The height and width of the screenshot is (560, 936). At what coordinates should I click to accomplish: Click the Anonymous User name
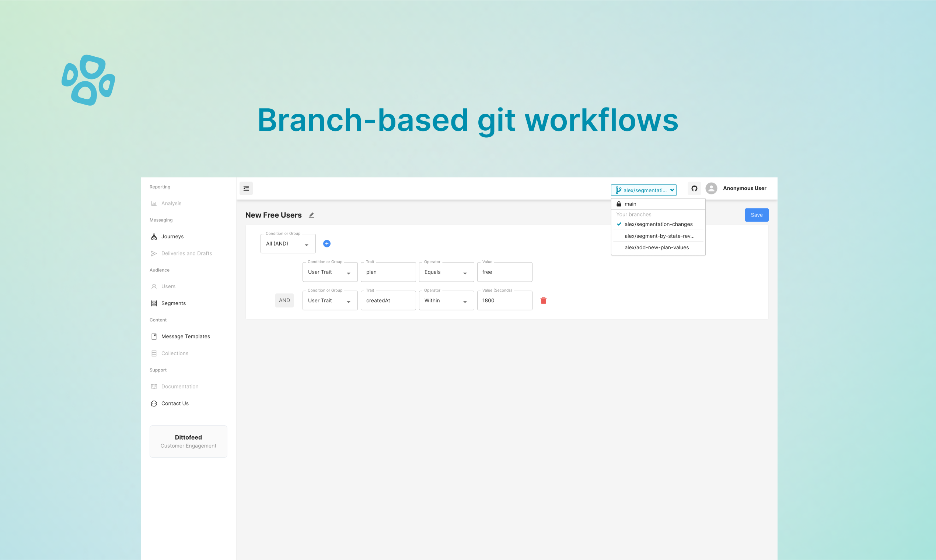[745, 188]
